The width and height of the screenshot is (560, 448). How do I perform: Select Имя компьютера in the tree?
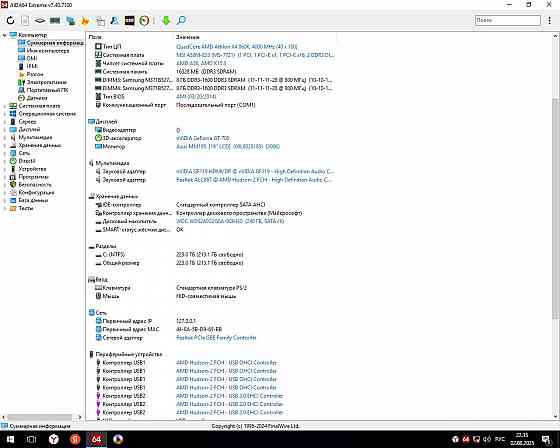tap(48, 51)
